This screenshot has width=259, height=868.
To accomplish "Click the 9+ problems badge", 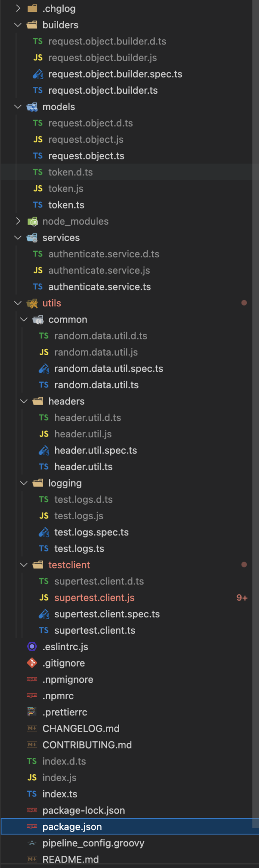I will (x=242, y=598).
